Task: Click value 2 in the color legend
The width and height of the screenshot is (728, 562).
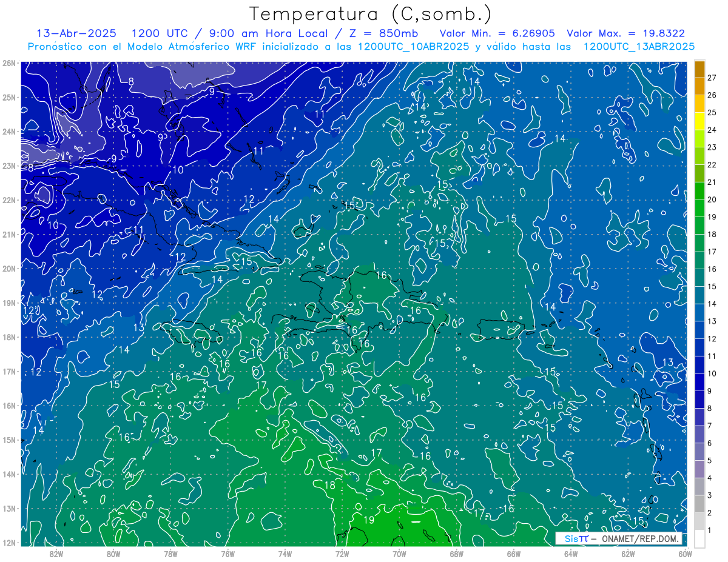Action: coord(710,513)
